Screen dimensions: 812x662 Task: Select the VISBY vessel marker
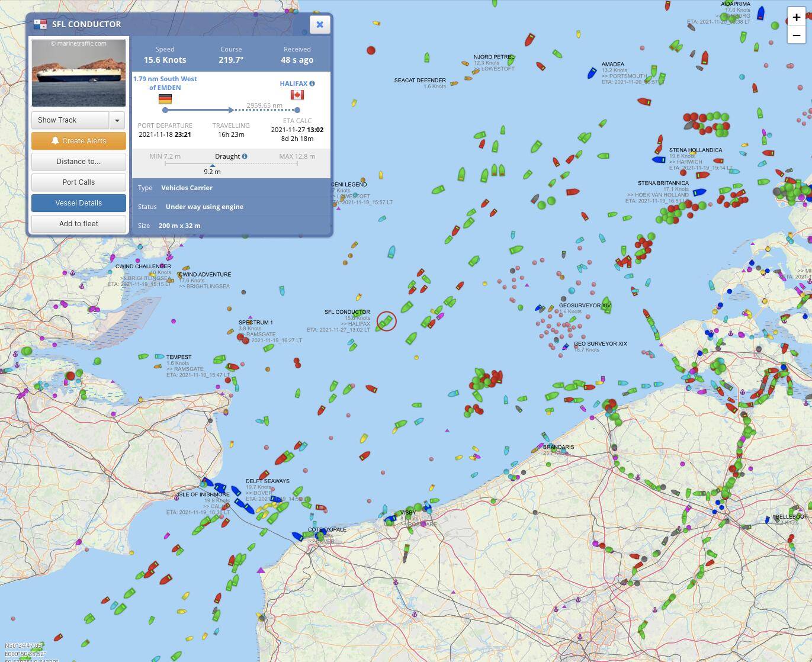pyautogui.click(x=390, y=519)
